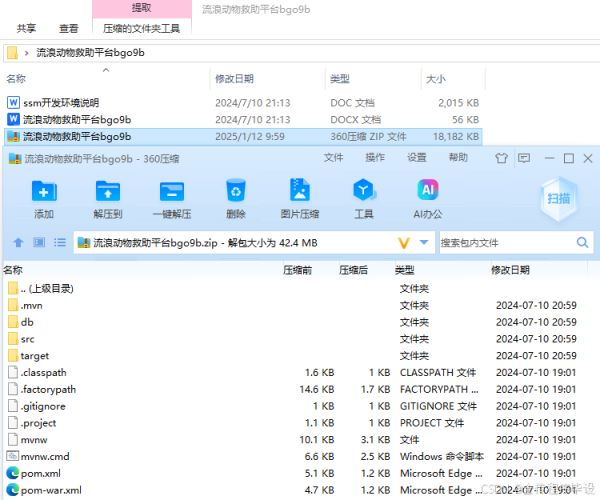
Task: Click the magnifier search icon
Action: tap(582, 243)
